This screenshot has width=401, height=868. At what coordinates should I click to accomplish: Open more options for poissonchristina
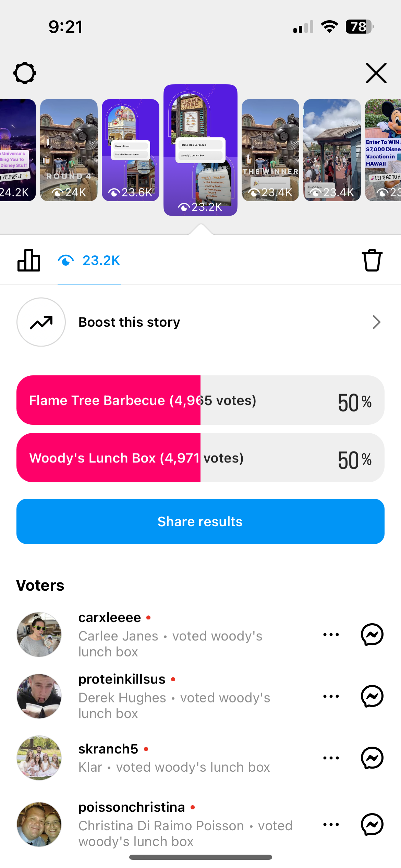pos(331,824)
